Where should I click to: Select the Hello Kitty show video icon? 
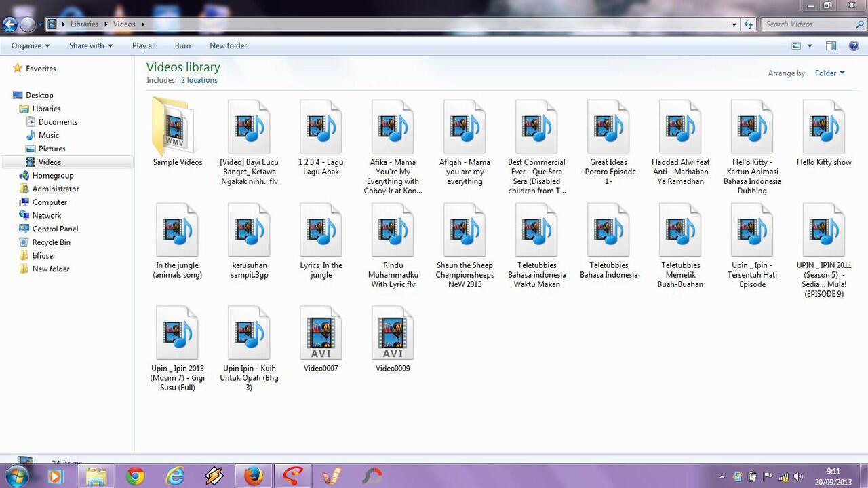824,127
